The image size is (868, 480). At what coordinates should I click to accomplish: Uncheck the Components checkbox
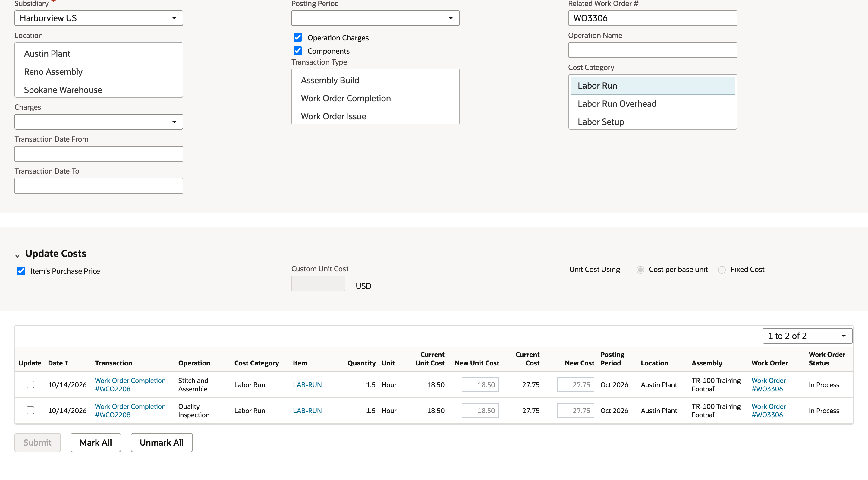coord(297,51)
